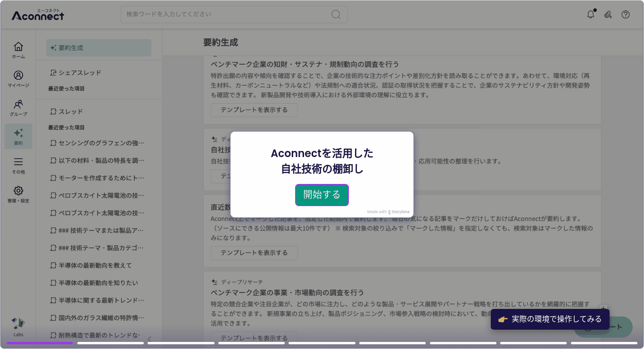Open the その他 menu icon

coord(18,166)
